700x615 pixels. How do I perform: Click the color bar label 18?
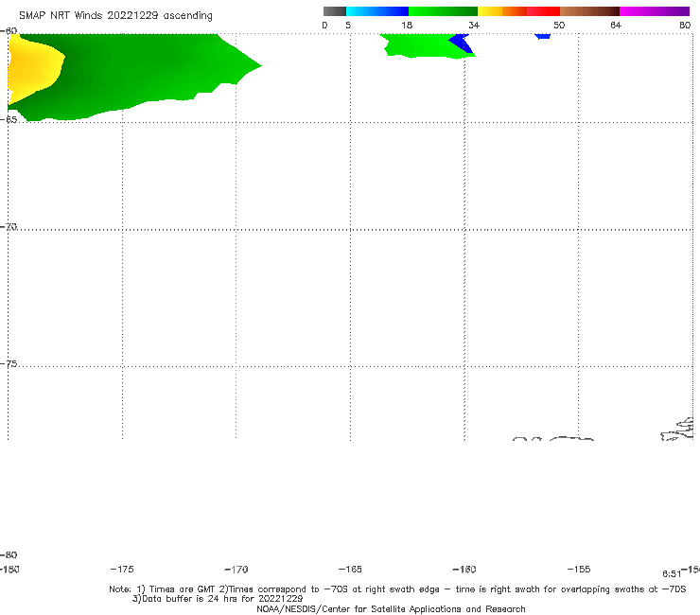407,25
